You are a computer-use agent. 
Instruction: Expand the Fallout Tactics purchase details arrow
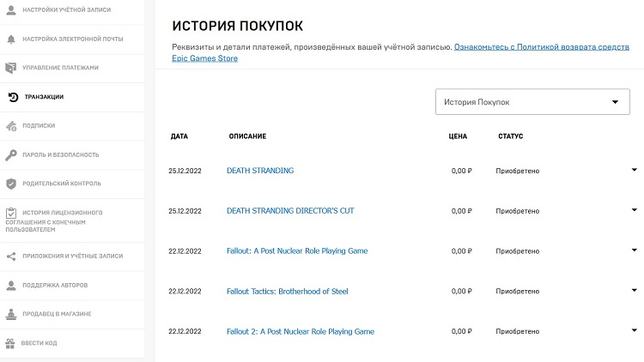click(634, 291)
